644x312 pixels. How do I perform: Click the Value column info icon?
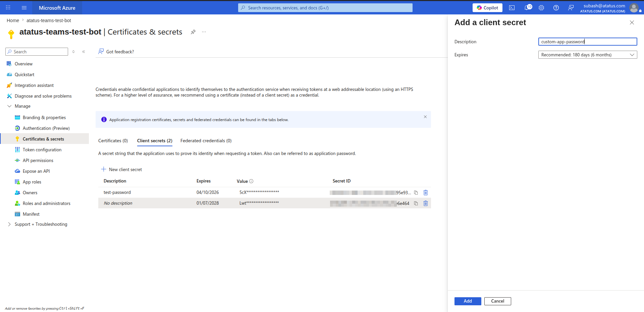tap(251, 181)
